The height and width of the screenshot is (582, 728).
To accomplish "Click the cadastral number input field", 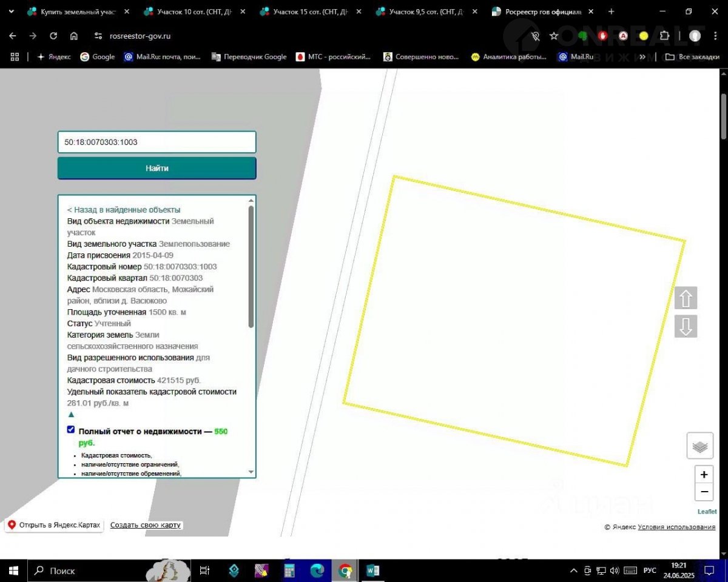I will tap(157, 142).
